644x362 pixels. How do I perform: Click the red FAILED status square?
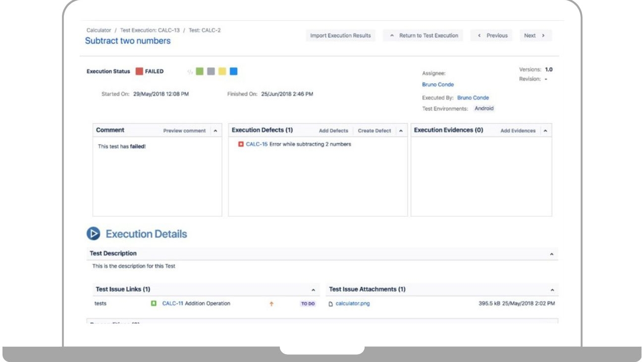coord(139,71)
